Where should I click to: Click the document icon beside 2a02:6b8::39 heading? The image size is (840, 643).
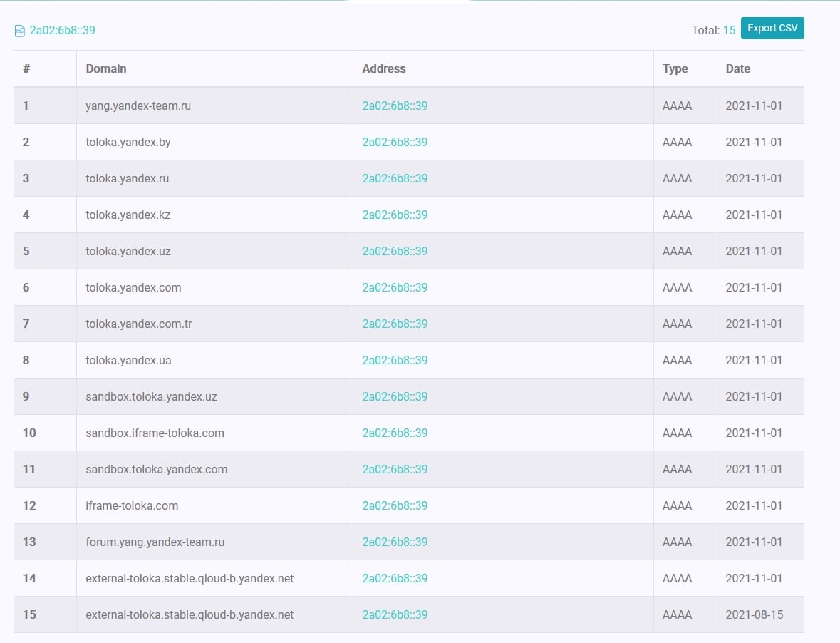(20, 31)
